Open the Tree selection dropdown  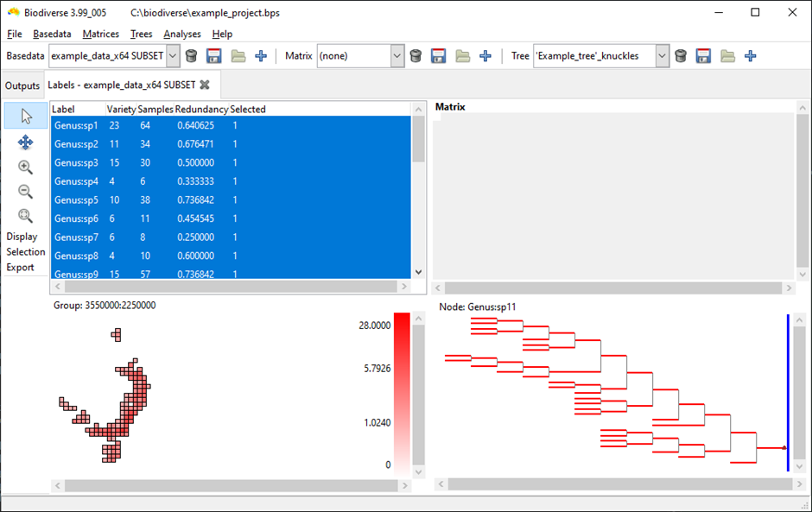(662, 56)
